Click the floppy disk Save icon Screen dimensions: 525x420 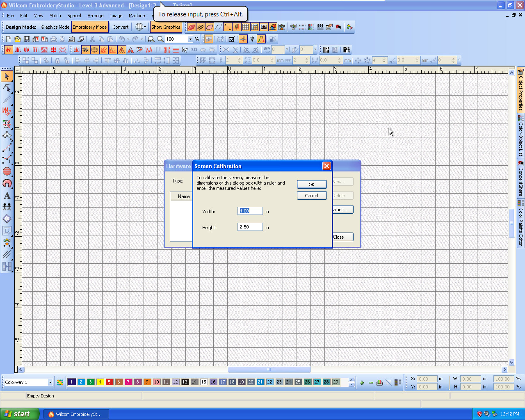click(27, 39)
